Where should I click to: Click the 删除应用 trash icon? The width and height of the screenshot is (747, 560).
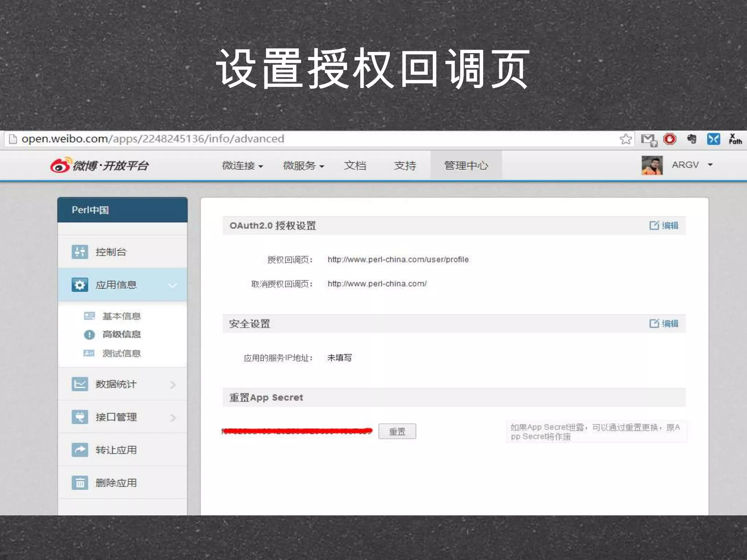click(x=80, y=483)
